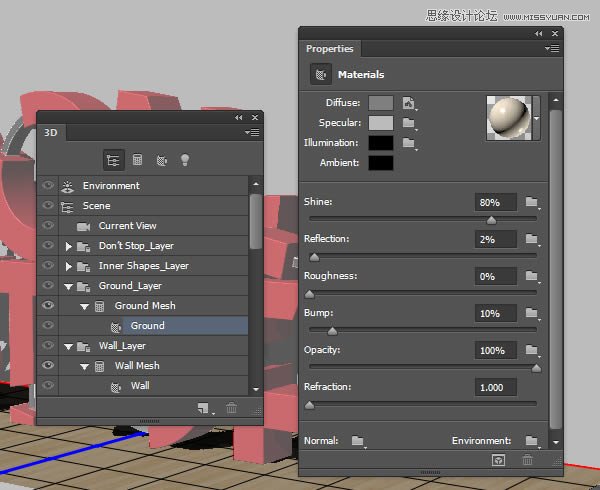This screenshot has width=600, height=490.
Task: Pick the Ambient color swatch
Action: pyautogui.click(x=381, y=163)
